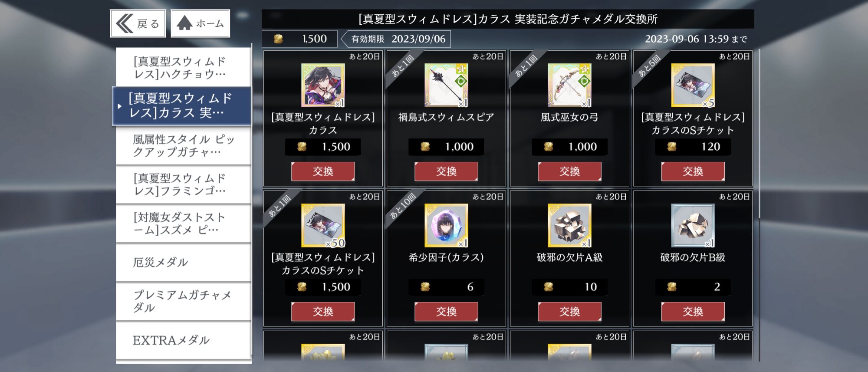Select the 希少因子(カラス) crystal icon
Image resolution: width=868 pixels, height=372 pixels.
coord(446,226)
